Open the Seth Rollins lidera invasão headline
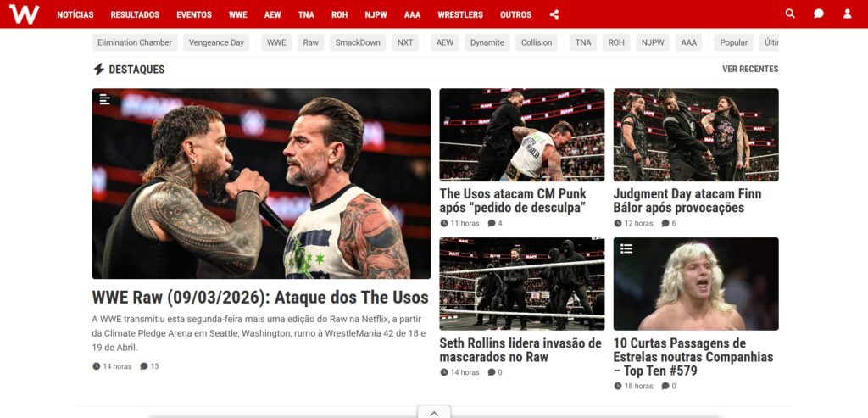This screenshot has width=868, height=418. point(520,350)
